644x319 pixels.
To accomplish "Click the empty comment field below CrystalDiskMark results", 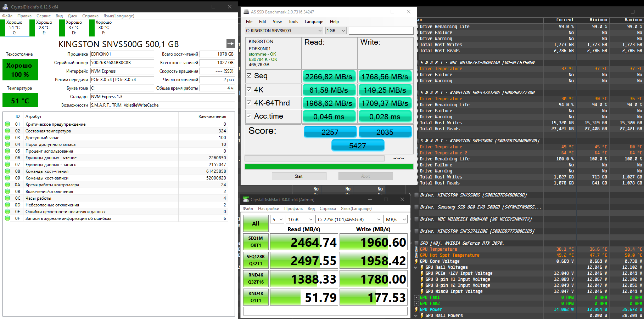I will [325, 311].
